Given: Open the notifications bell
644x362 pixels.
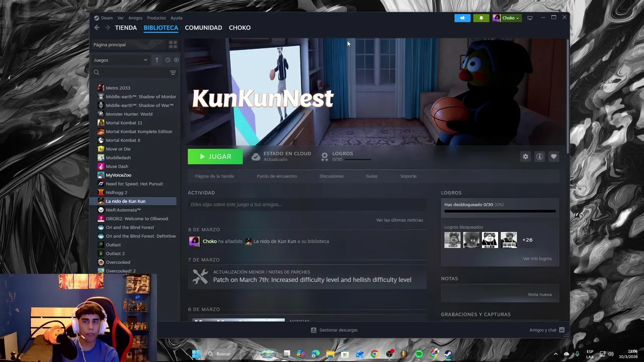Looking at the screenshot, I should (x=481, y=18).
